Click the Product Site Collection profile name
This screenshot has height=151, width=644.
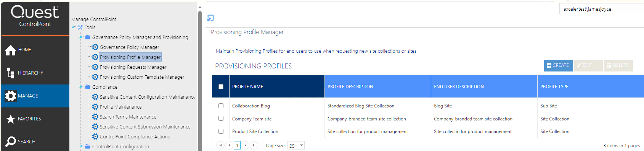(x=255, y=132)
